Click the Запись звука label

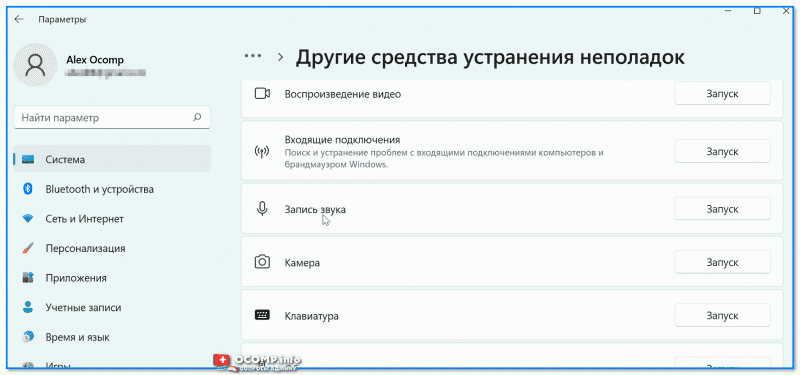click(x=315, y=209)
